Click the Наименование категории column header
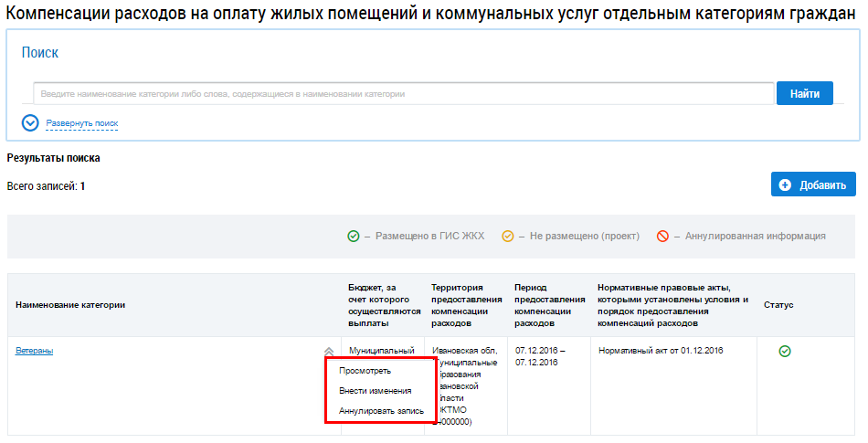This screenshot has width=868, height=443. [70, 304]
